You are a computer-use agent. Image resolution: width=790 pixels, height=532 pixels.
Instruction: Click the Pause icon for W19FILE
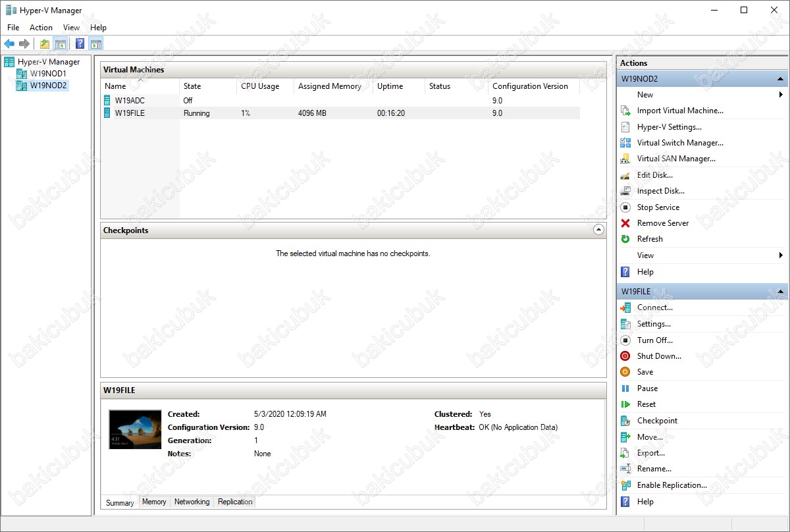tap(625, 388)
